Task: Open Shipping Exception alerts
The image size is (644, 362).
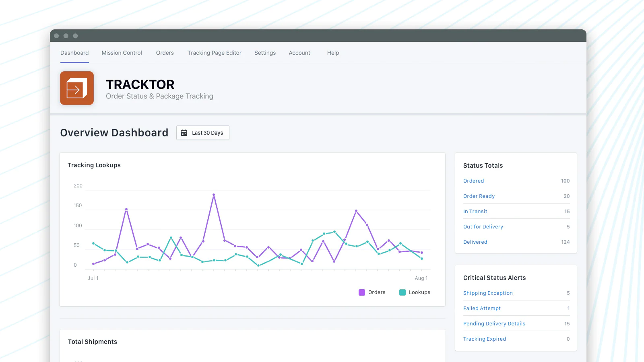Action: 488,293
